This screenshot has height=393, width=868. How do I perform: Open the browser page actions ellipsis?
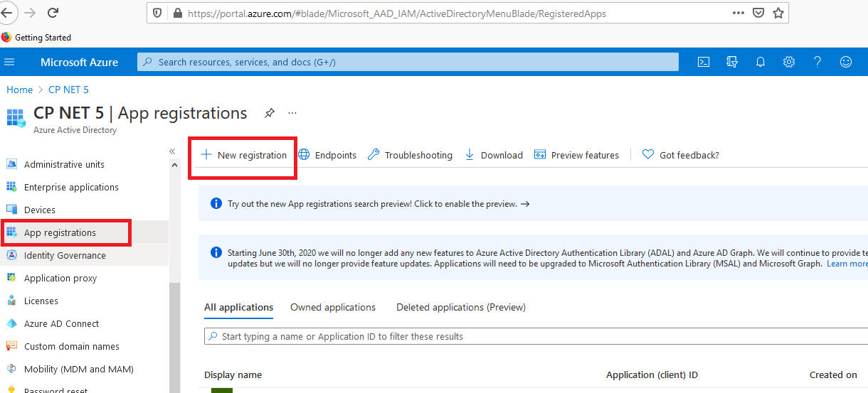coord(739,13)
